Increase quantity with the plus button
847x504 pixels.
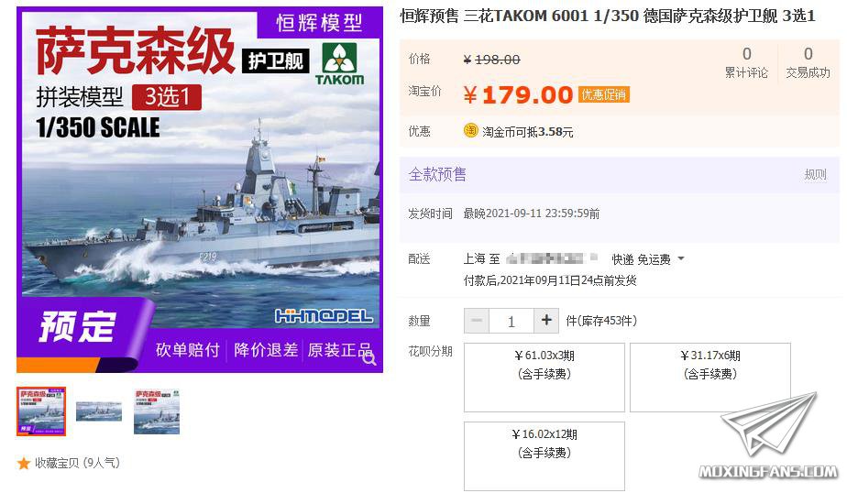[546, 321]
